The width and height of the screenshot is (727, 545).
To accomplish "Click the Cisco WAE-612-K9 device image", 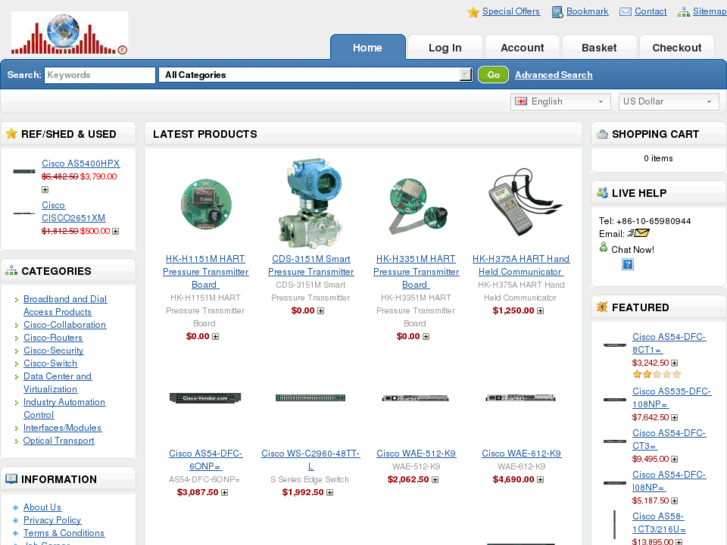I will click(521, 398).
